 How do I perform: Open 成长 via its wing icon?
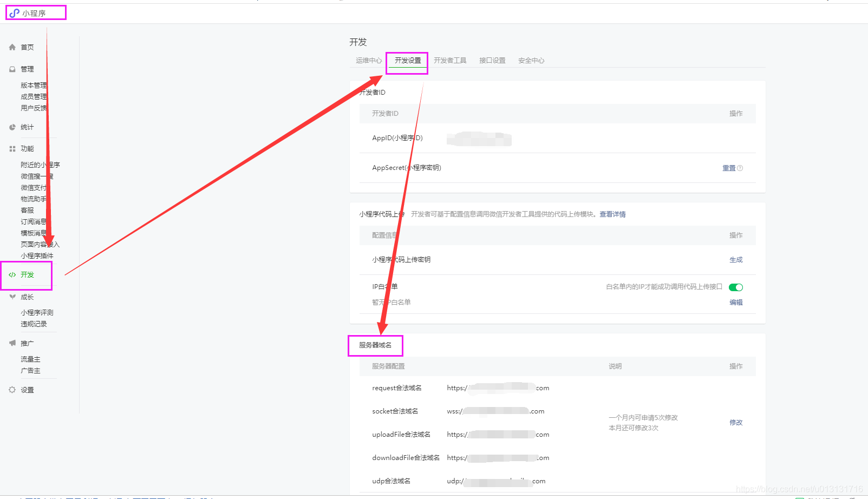(x=12, y=297)
